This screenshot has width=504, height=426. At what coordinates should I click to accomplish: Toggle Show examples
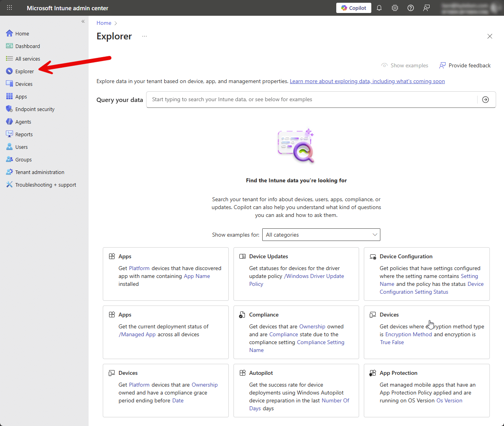[x=405, y=65]
